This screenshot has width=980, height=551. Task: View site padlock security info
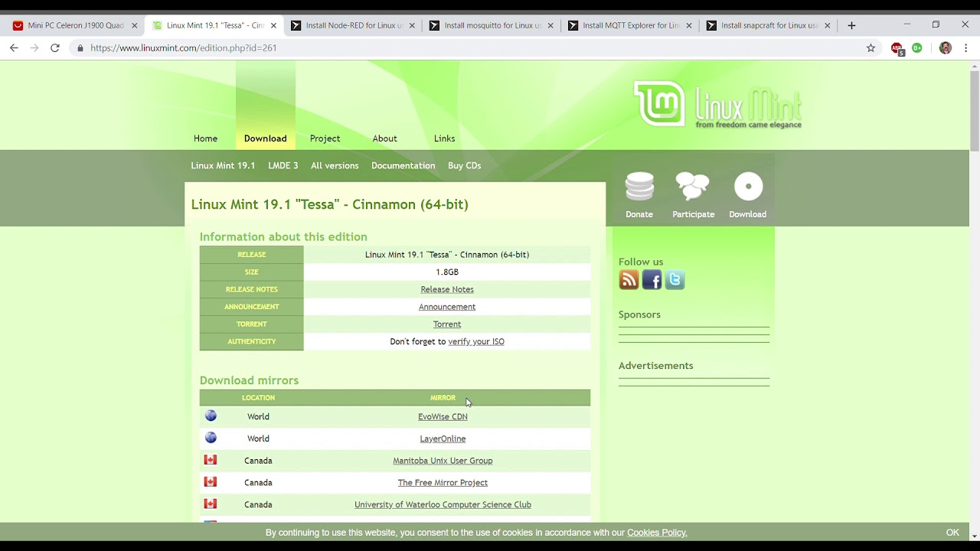[x=80, y=47]
